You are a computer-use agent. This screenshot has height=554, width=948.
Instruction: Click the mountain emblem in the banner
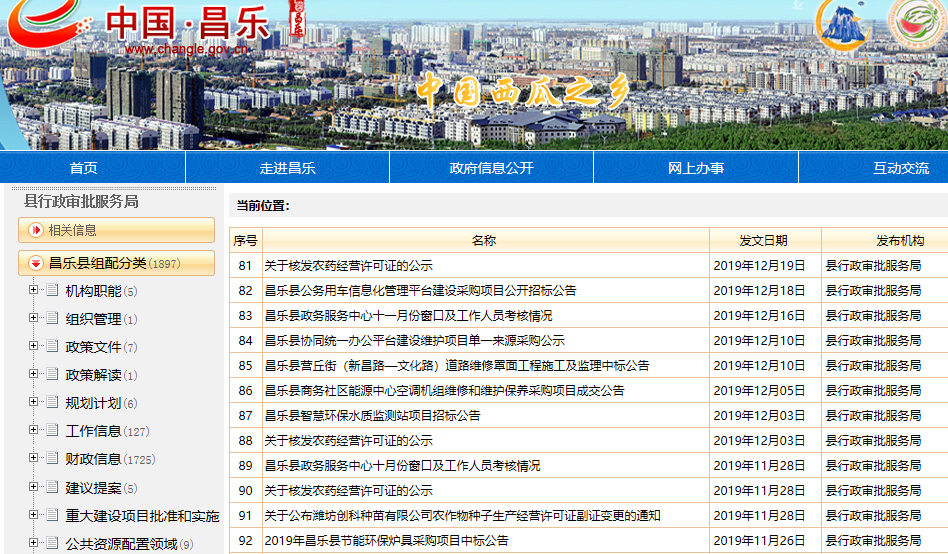pos(845,24)
